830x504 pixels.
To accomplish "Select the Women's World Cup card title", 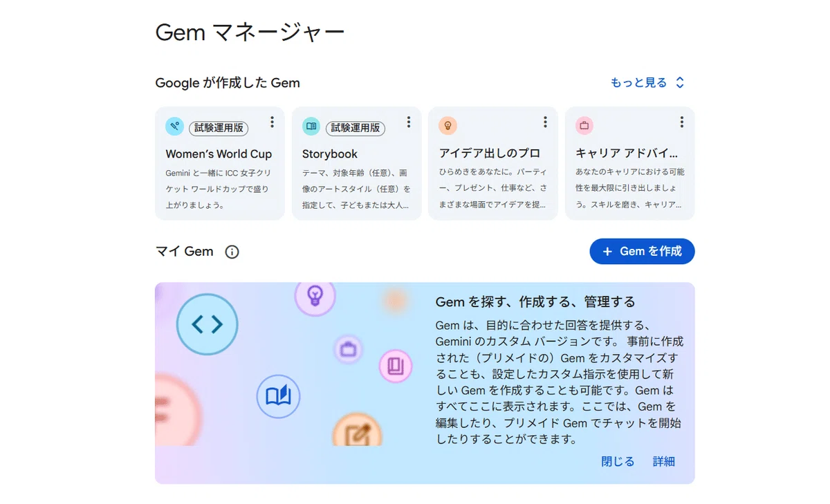I will click(219, 154).
